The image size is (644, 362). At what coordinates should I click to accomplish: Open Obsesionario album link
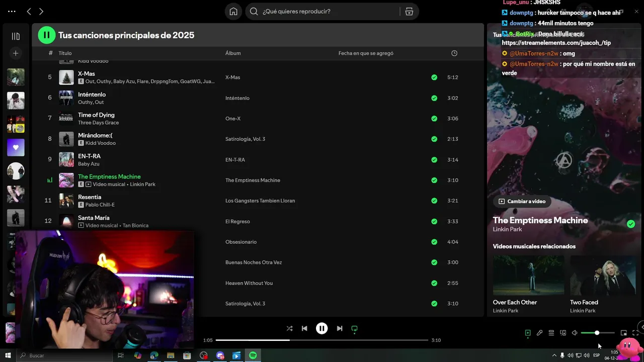click(241, 242)
